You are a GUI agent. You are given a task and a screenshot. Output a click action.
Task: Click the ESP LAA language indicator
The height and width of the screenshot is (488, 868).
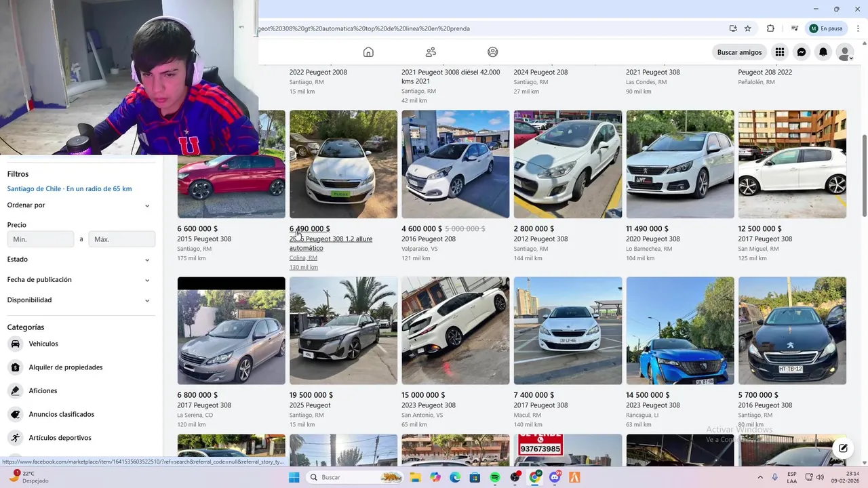coord(792,477)
